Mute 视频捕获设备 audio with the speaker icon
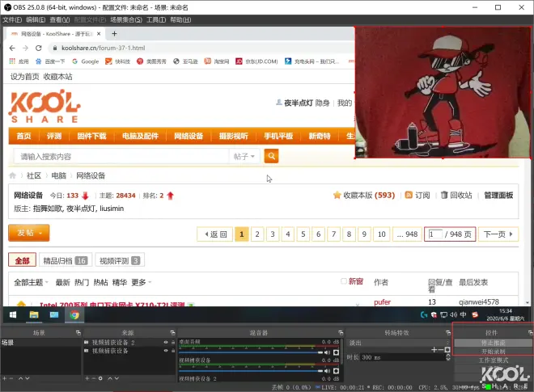Viewport: 534px width, 392px height. point(328,370)
